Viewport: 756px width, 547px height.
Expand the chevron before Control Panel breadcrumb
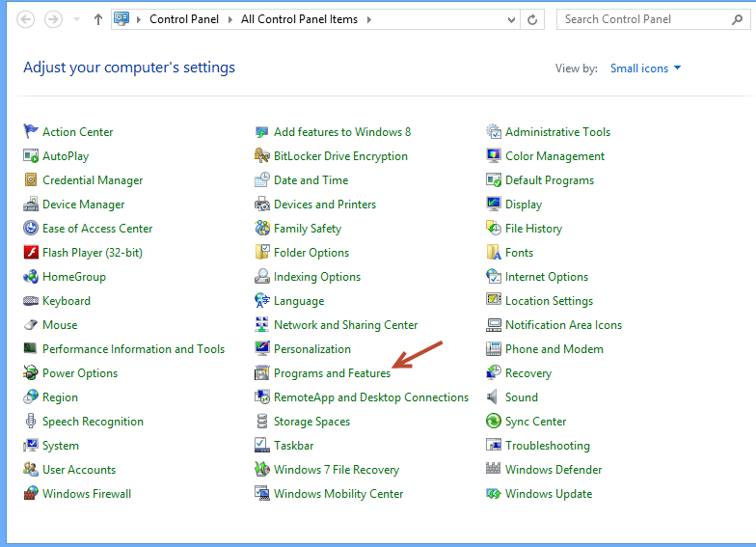139,19
